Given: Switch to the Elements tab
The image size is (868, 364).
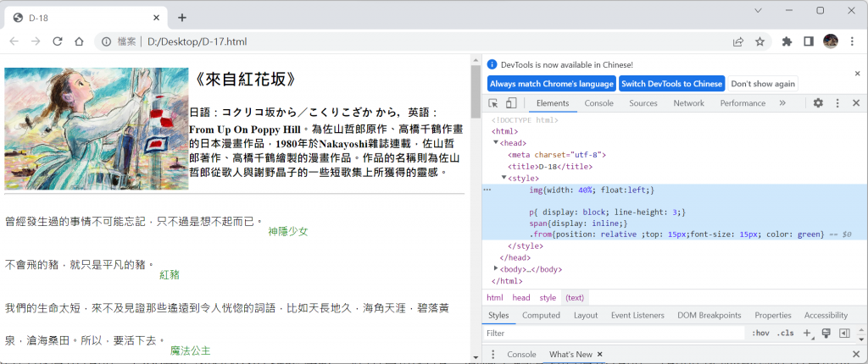Looking at the screenshot, I should 553,103.
